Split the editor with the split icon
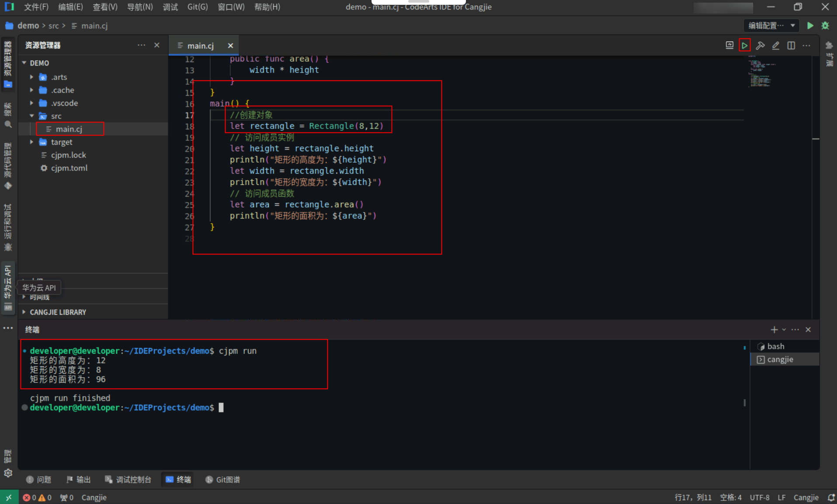Screen dimensions: 837x504 coord(791,45)
